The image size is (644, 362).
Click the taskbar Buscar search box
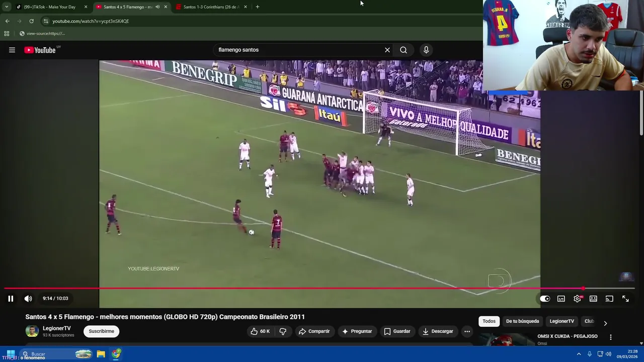56,354
